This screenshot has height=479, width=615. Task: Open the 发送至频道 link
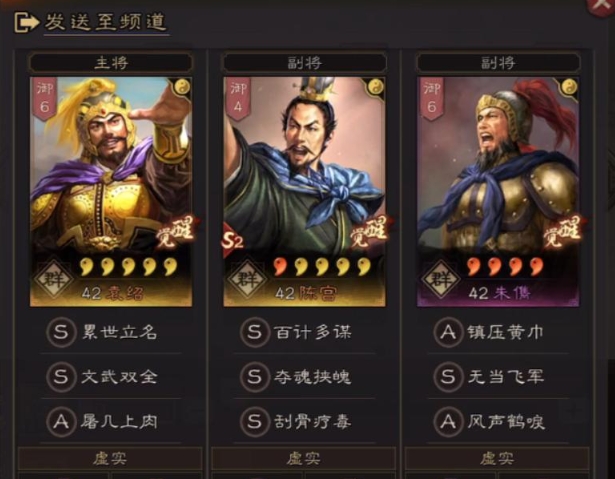click(106, 22)
